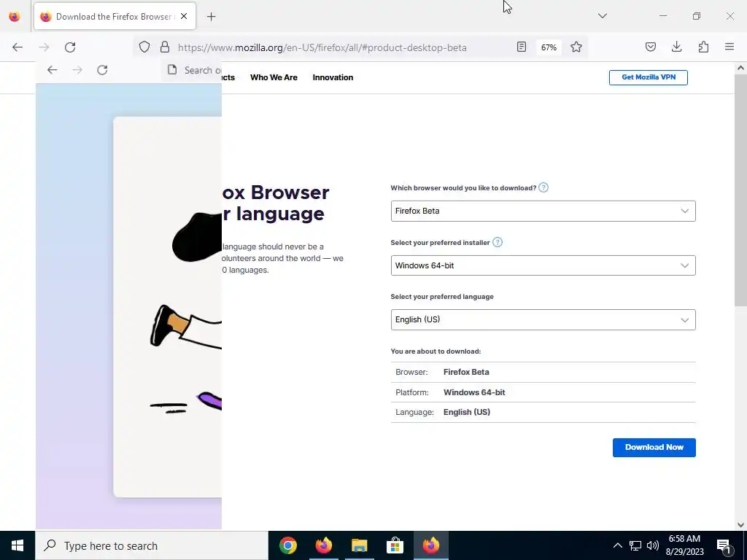
Task: Click the reload icon in the inner illustration
Action: tap(102, 70)
